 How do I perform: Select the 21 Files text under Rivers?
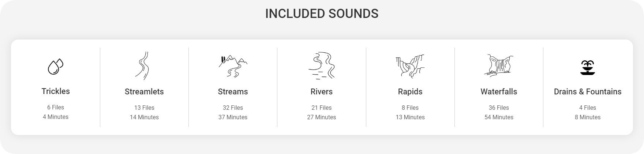pyautogui.click(x=321, y=108)
